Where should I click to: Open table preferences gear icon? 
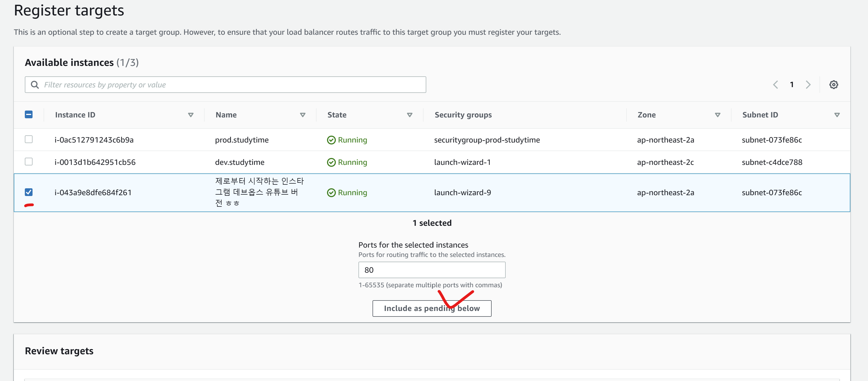pyautogui.click(x=833, y=85)
